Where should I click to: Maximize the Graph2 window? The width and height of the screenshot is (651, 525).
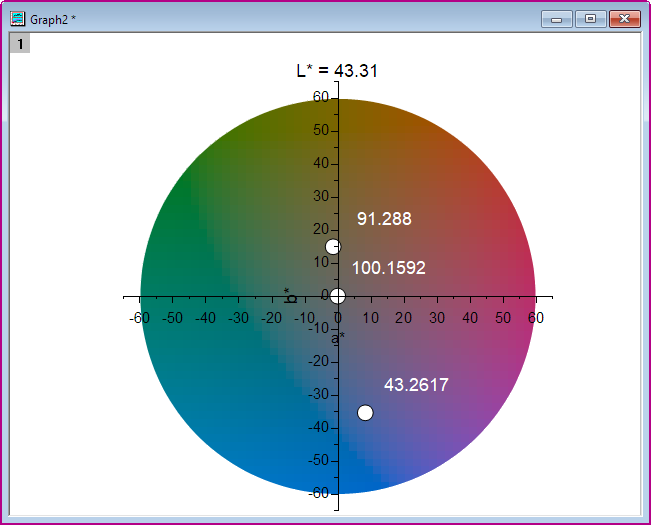590,19
